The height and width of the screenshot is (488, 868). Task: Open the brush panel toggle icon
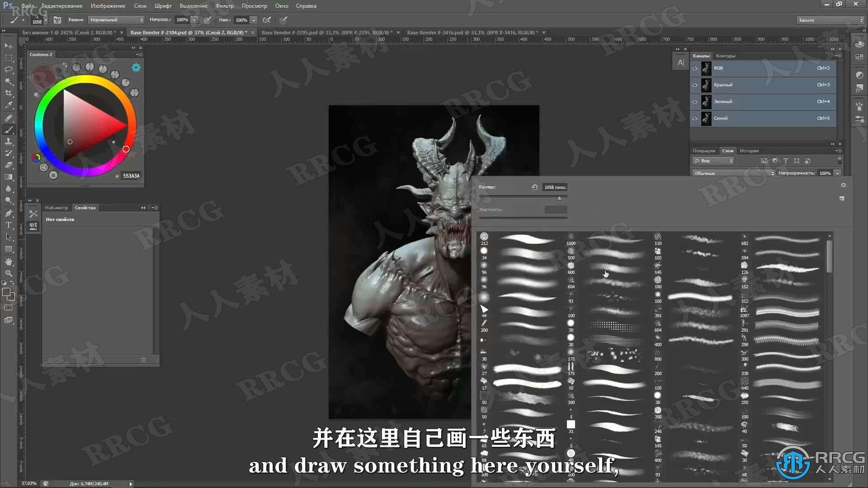(x=57, y=20)
